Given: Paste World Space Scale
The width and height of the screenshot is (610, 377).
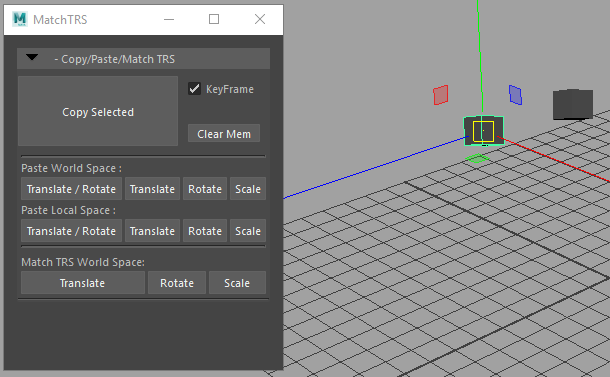Looking at the screenshot, I should coord(248,189).
